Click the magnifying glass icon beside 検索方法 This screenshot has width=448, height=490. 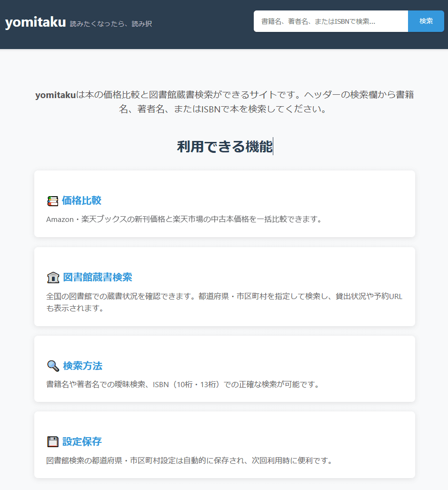(53, 366)
